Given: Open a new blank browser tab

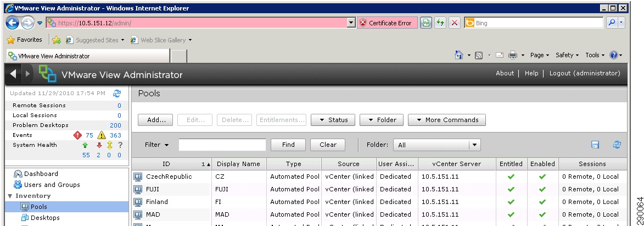Looking at the screenshot, I should coord(178,56).
